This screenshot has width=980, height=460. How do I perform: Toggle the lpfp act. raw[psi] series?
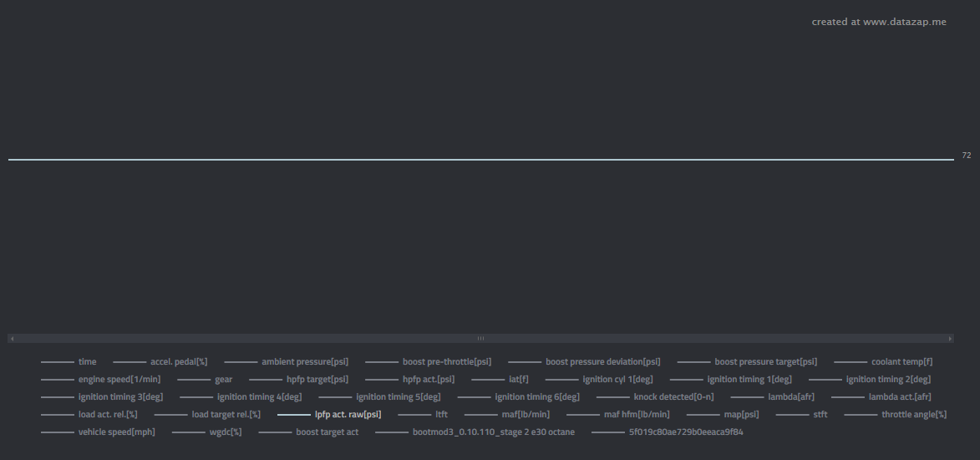348,414
